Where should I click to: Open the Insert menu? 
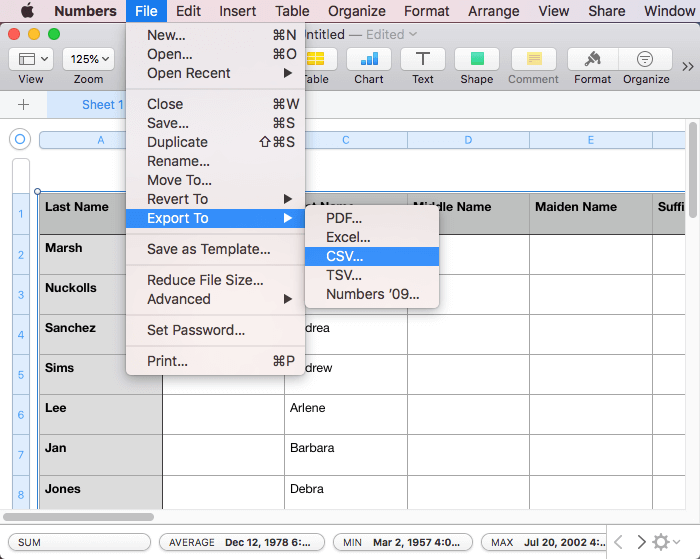(x=238, y=11)
